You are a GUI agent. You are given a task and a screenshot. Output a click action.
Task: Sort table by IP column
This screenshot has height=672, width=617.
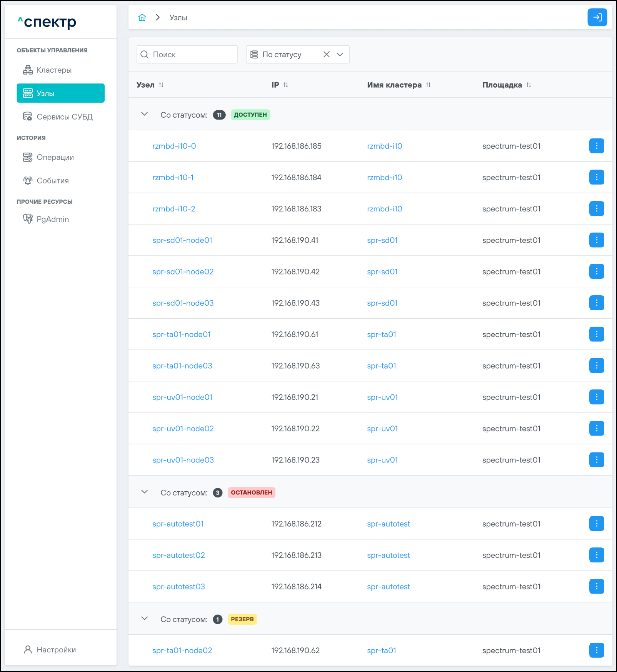pyautogui.click(x=285, y=85)
